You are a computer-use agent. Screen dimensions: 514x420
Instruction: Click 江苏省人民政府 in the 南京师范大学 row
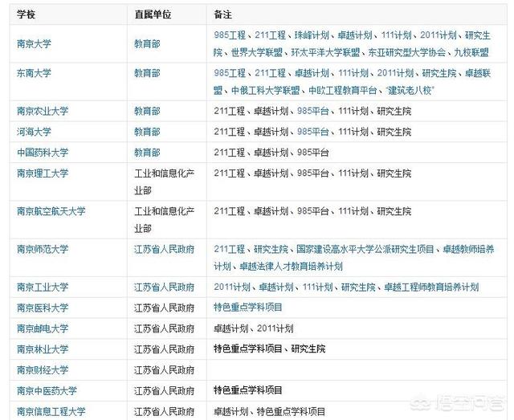(164, 249)
